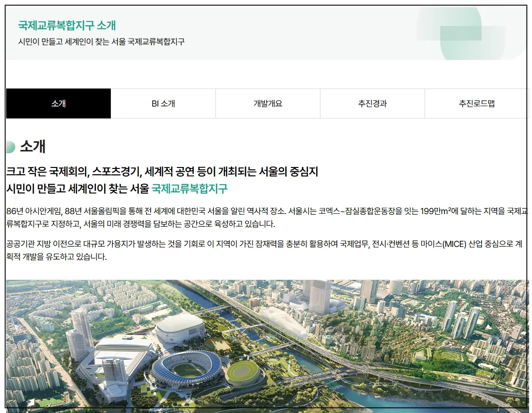Click the currently active 소개 tab
The image size is (532, 413).
pos(58,103)
